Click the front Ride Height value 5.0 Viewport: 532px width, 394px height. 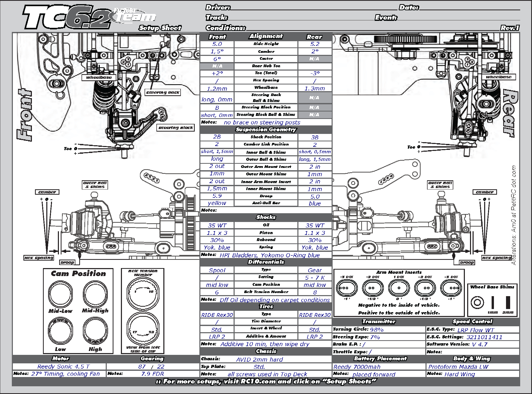pyautogui.click(x=217, y=44)
